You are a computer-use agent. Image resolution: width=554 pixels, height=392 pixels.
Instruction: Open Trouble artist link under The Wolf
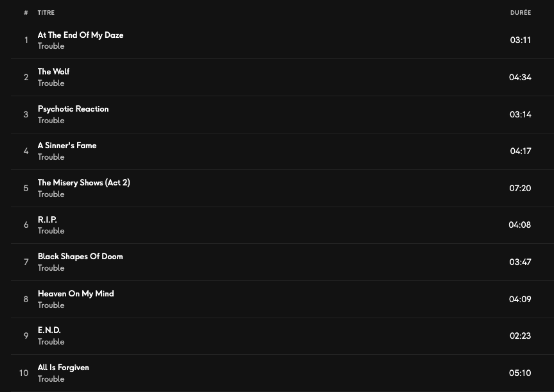click(x=51, y=83)
